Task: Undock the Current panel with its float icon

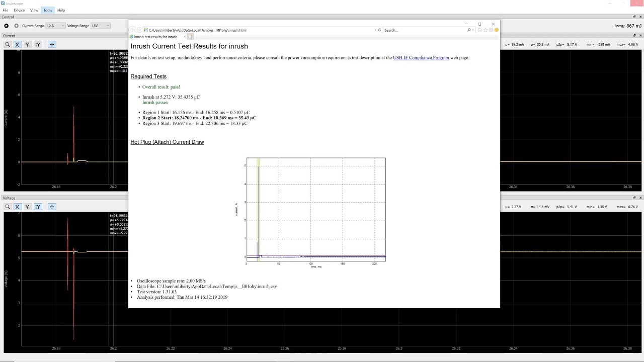Action: coord(634,36)
